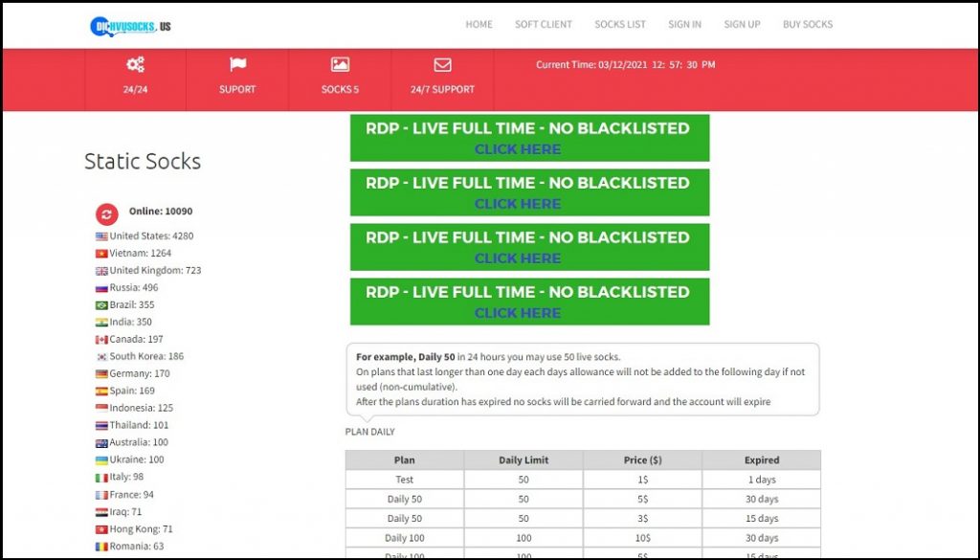Click the Vietnam flag icon
The width and height of the screenshot is (980, 560).
coord(101,252)
